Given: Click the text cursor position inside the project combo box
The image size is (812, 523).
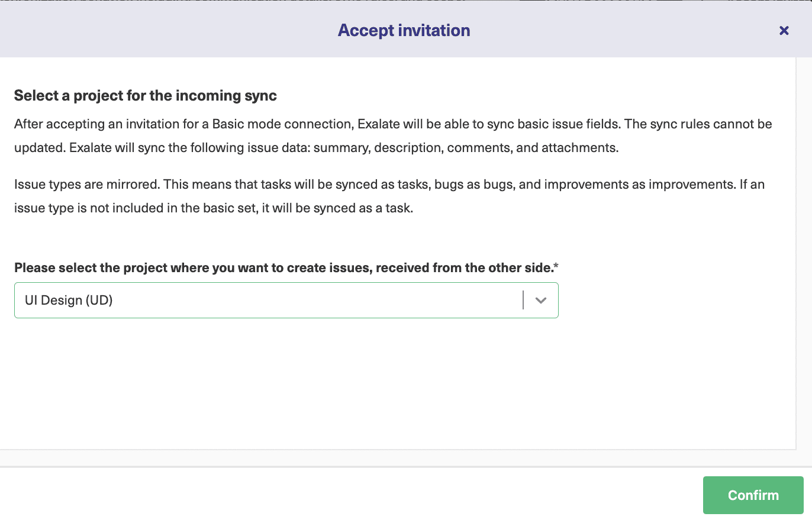Looking at the screenshot, I should (523, 300).
